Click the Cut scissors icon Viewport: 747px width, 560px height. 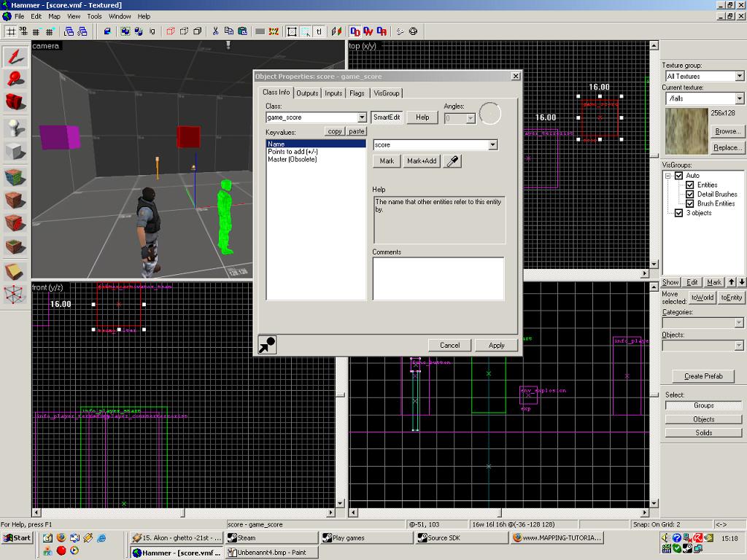click(x=215, y=31)
